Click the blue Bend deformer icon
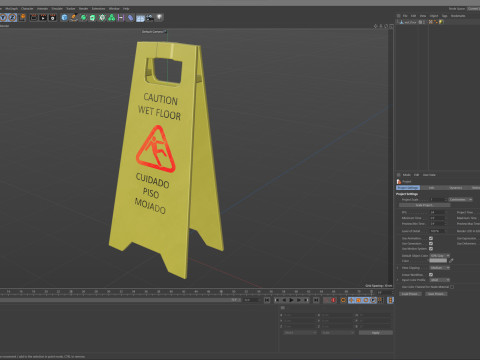This screenshot has width=480, height=360. click(x=130, y=18)
